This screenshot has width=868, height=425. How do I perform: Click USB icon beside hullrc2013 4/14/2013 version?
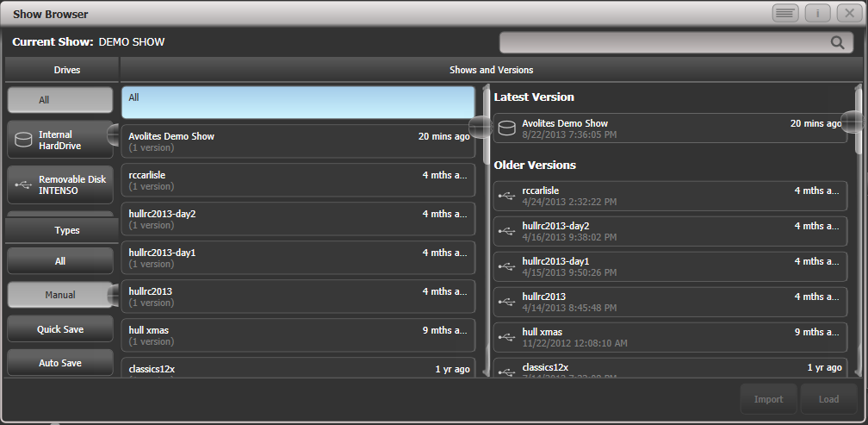point(506,302)
